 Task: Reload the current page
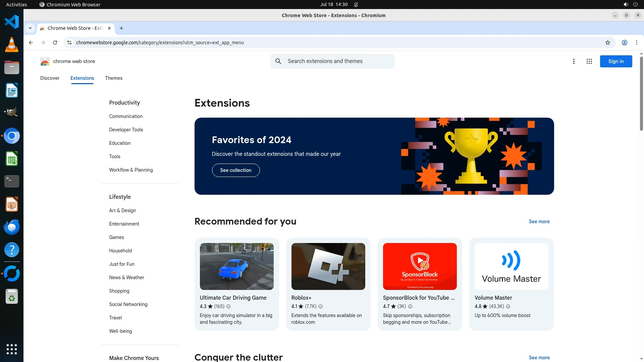point(55,43)
